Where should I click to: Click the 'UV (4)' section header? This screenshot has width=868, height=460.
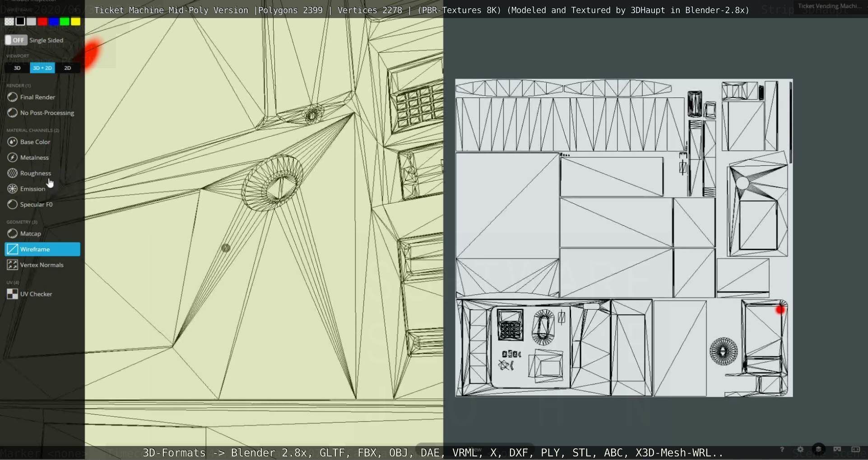(x=13, y=283)
